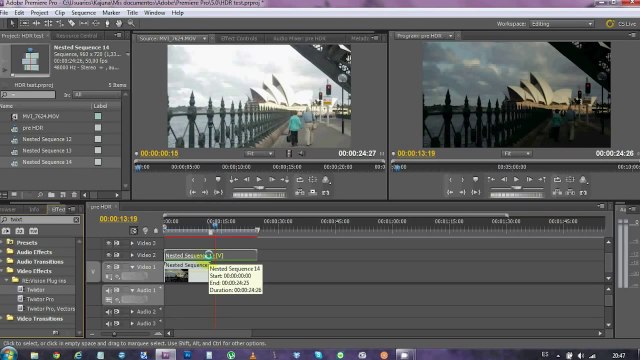This screenshot has height=360, width=640.
Task: Toggle sync lock on Video 2 track
Action: coord(117,255)
